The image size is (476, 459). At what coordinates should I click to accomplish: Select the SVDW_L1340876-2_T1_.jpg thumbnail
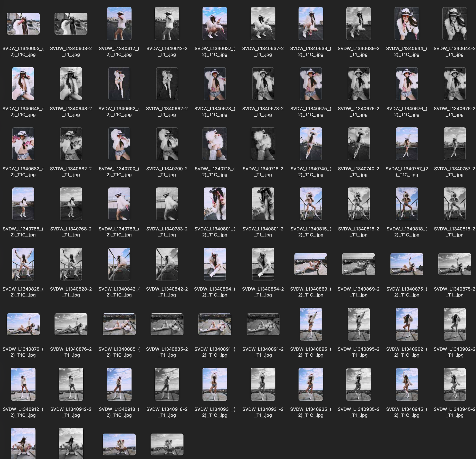[71, 324]
